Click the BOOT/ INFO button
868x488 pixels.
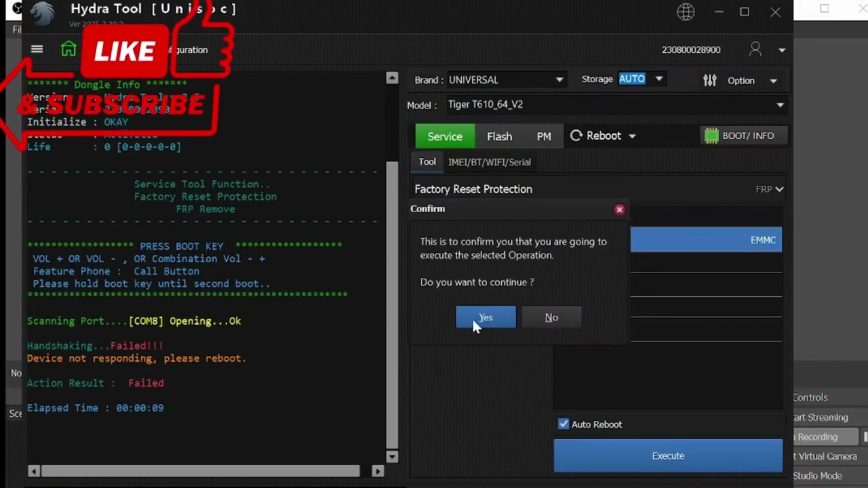pos(743,136)
